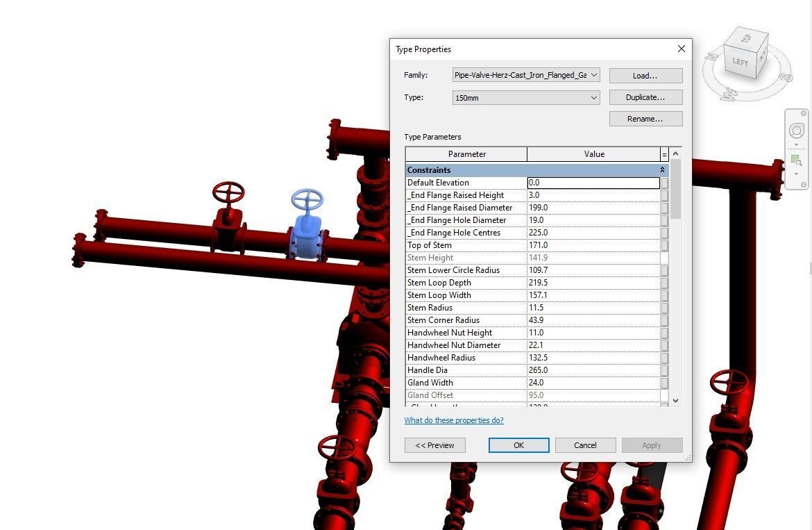
Task: Click associate parameter box beside Handle Dia
Action: (664, 370)
